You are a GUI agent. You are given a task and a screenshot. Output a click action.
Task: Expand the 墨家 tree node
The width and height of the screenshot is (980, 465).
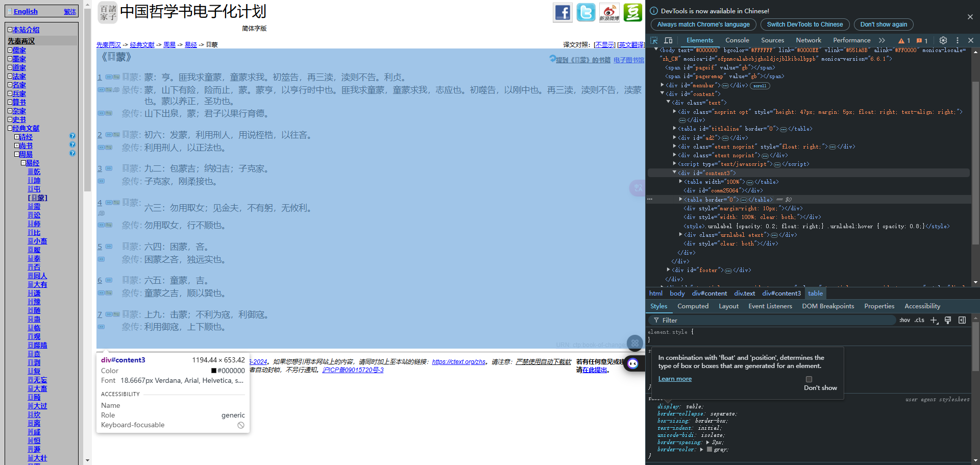[x=10, y=59]
